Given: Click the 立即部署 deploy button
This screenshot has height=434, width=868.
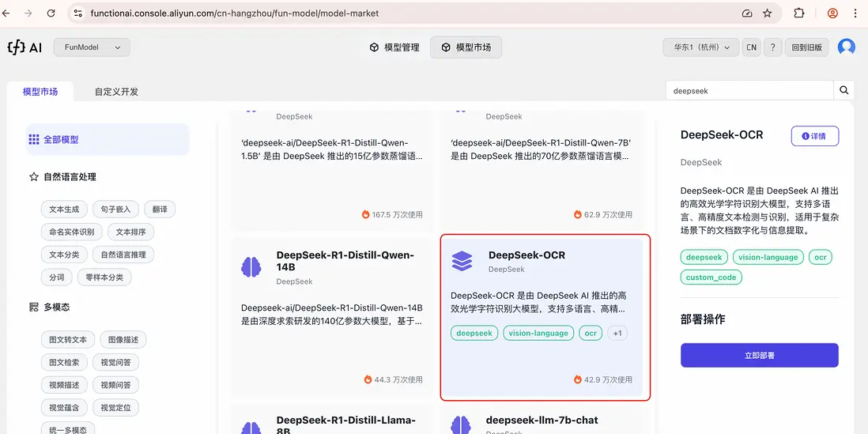Looking at the screenshot, I should [x=760, y=356].
